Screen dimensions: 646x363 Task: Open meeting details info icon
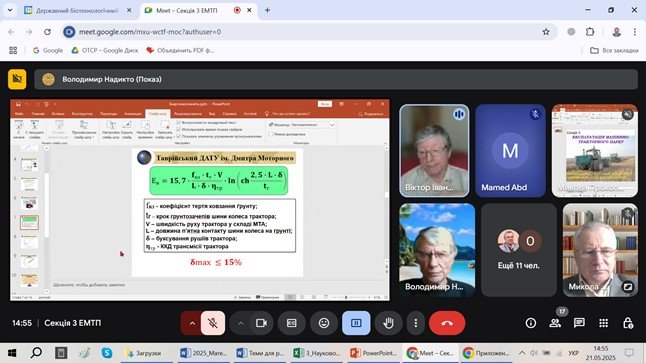click(x=531, y=323)
